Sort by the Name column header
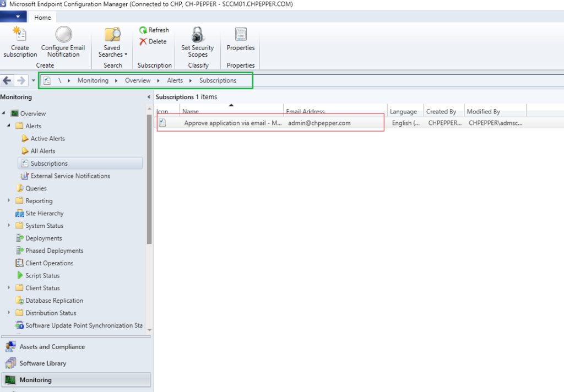Screen dimensions: 564x392 coord(231,111)
